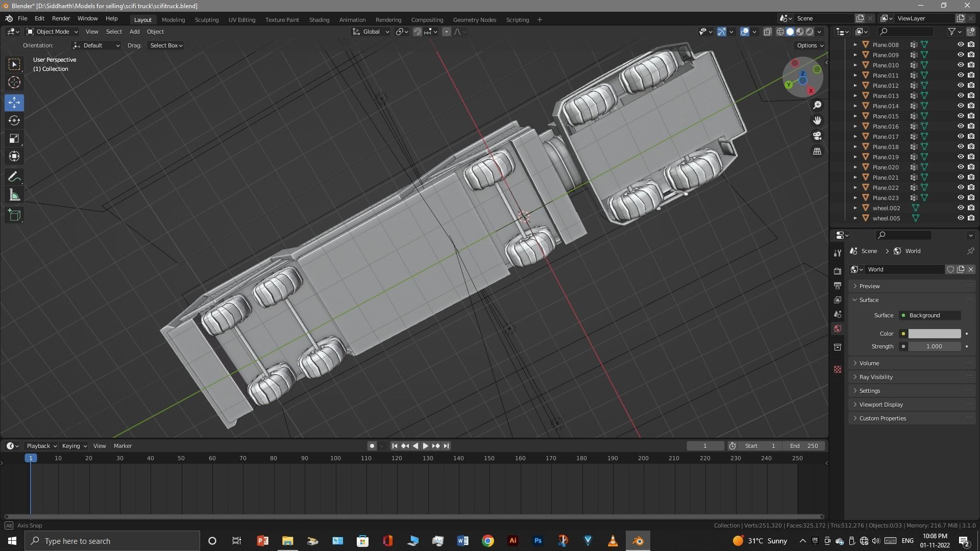Viewport: 980px width, 551px height.
Task: Select the Rotate tool
Action: [x=14, y=120]
